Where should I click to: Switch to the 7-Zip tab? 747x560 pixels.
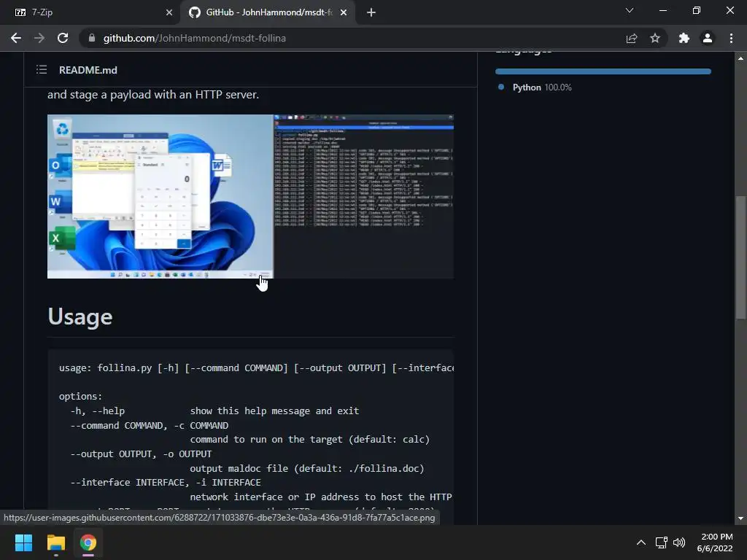coord(90,12)
